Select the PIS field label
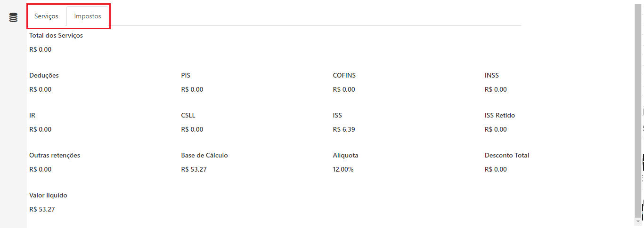This screenshot has height=228, width=644. coord(186,75)
